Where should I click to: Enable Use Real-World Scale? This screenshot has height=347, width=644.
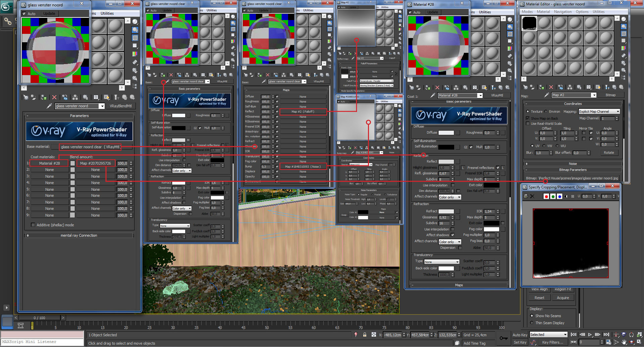[528, 124]
